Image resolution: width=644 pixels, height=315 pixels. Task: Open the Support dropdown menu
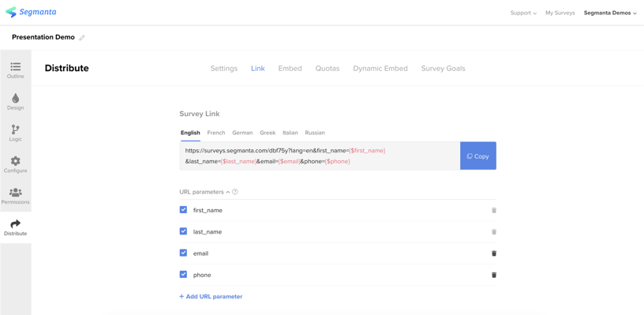click(523, 13)
